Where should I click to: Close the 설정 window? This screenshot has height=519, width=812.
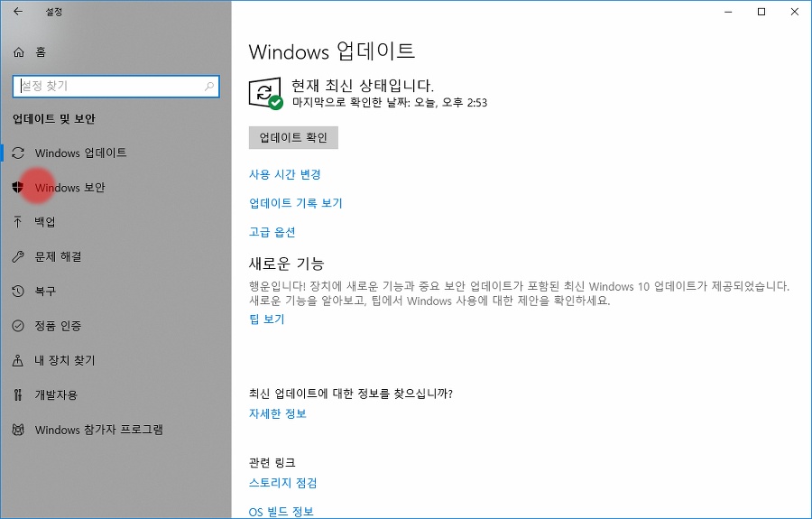click(794, 12)
